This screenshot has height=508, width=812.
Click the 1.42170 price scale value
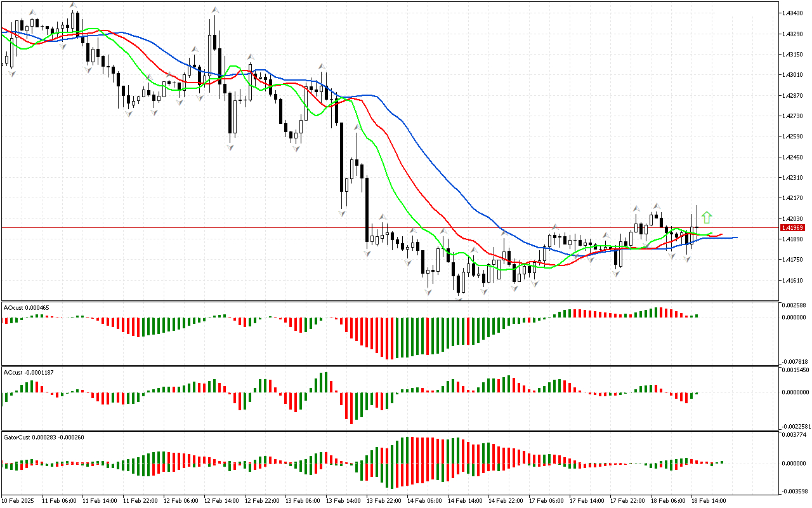pos(792,198)
